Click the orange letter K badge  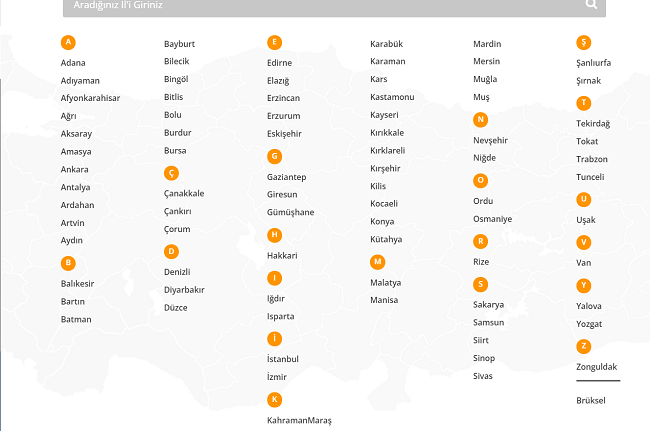(274, 400)
